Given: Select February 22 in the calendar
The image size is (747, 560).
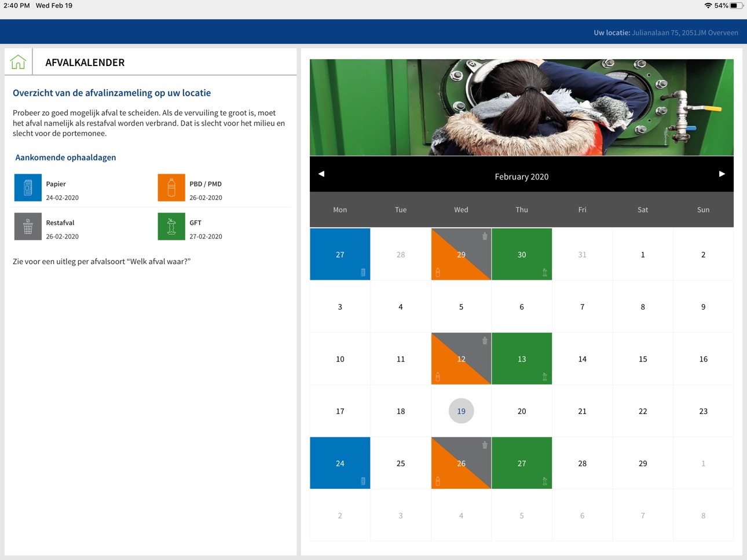Looking at the screenshot, I should 643,411.
